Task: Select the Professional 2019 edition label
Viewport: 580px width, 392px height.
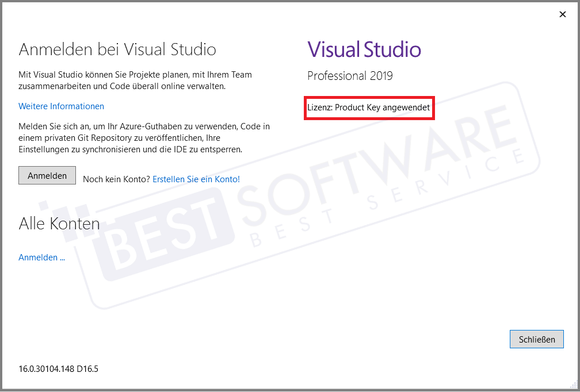Action: 350,75
